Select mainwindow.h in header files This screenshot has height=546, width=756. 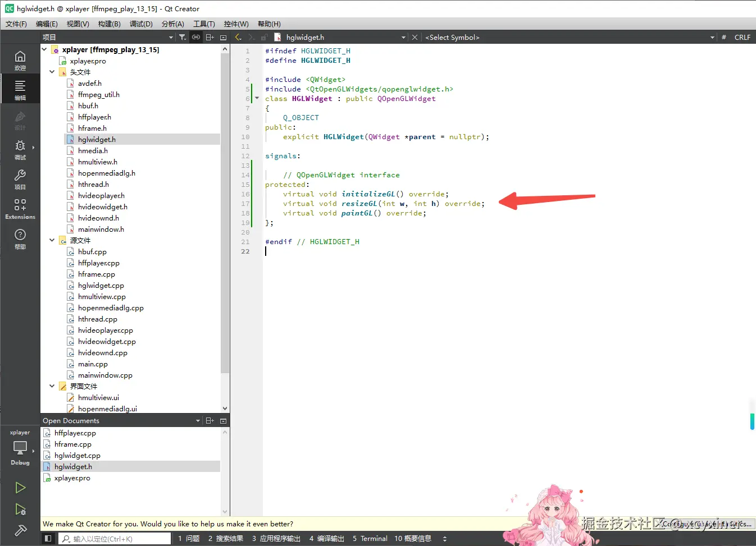[x=101, y=229]
